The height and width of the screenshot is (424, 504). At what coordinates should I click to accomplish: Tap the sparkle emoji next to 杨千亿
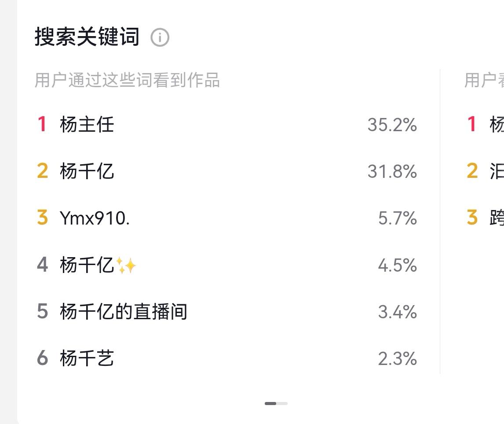click(126, 265)
